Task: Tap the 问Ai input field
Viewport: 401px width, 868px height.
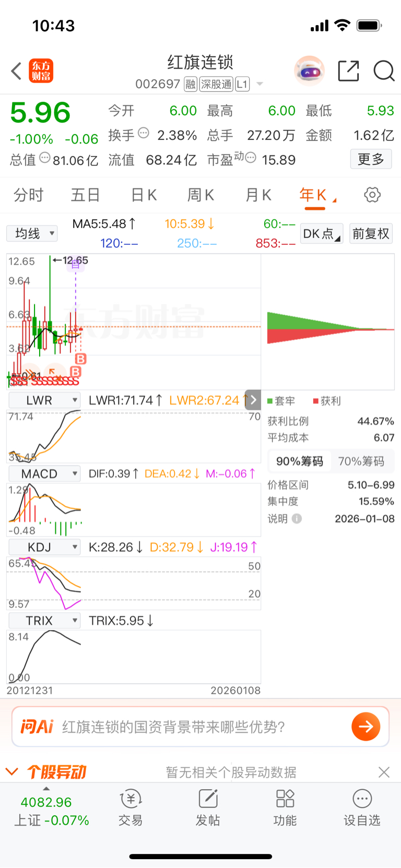Action: tap(200, 727)
